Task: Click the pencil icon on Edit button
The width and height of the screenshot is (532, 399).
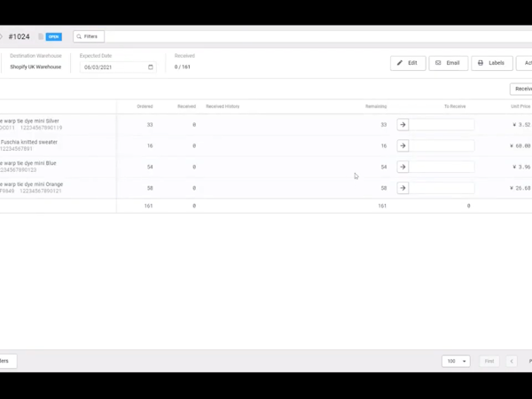Action: coord(400,63)
